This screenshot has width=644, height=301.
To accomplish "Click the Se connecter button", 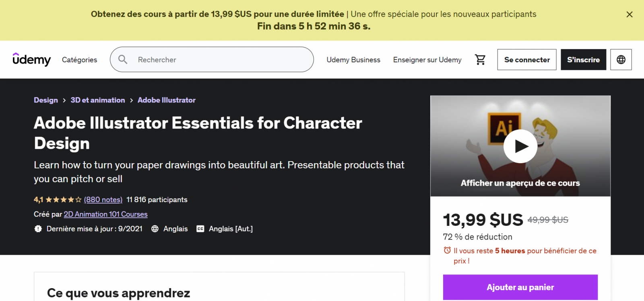I will (526, 59).
